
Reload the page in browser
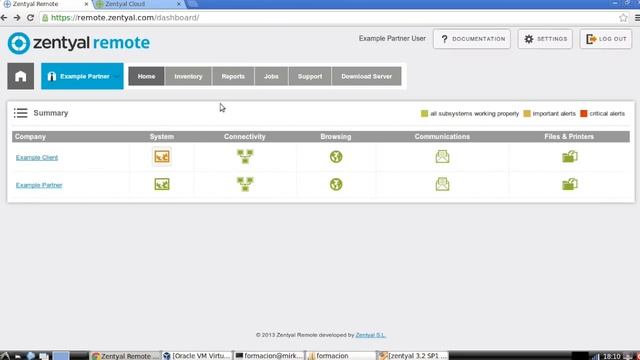(x=30, y=18)
